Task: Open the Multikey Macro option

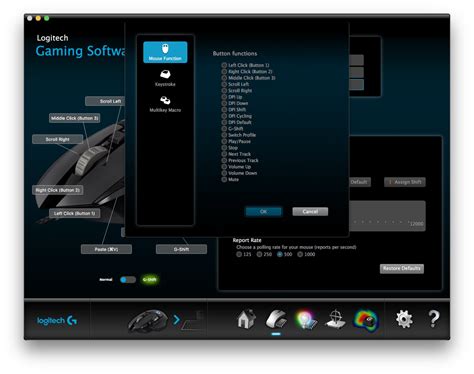Action: coord(165,104)
